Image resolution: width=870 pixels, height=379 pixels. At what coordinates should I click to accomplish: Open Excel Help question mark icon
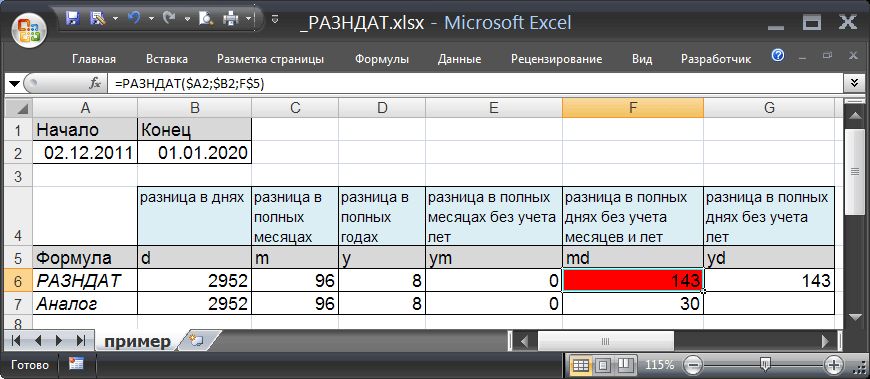[778, 55]
